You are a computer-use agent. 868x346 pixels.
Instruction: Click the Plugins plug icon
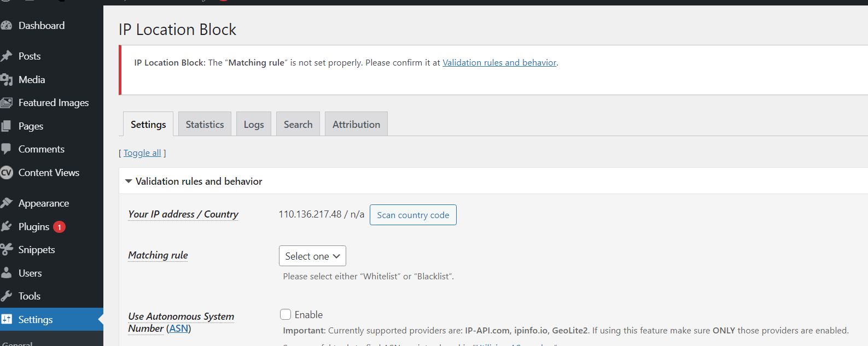tap(6, 227)
